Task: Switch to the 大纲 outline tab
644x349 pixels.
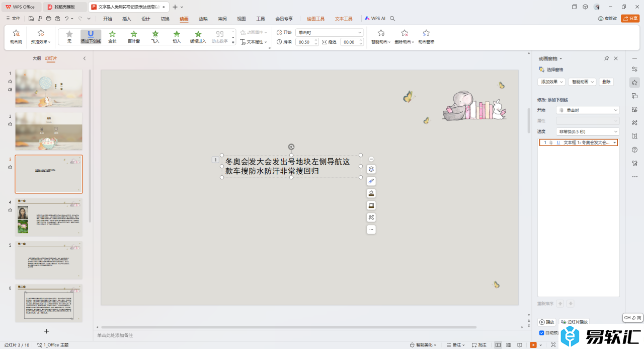Action: point(37,58)
